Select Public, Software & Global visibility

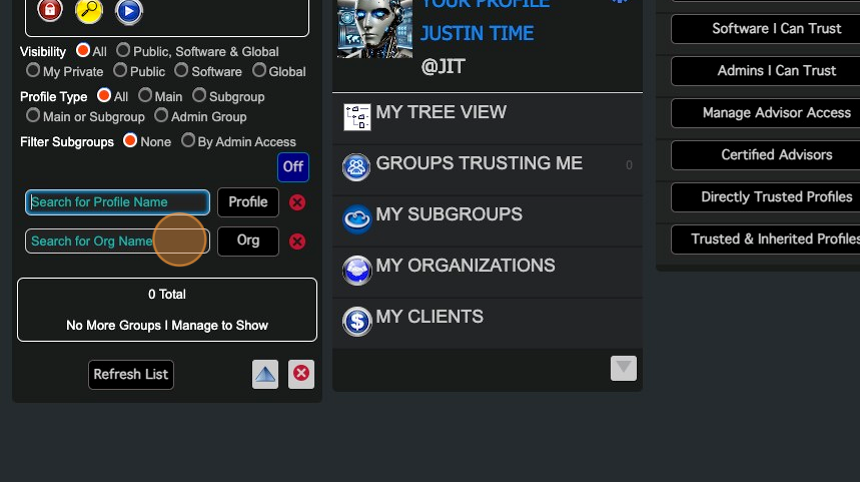pyautogui.click(x=123, y=50)
